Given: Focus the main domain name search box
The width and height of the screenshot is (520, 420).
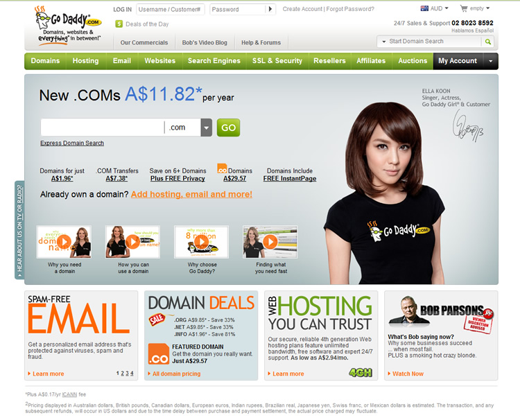Looking at the screenshot, I should pyautogui.click(x=103, y=128).
